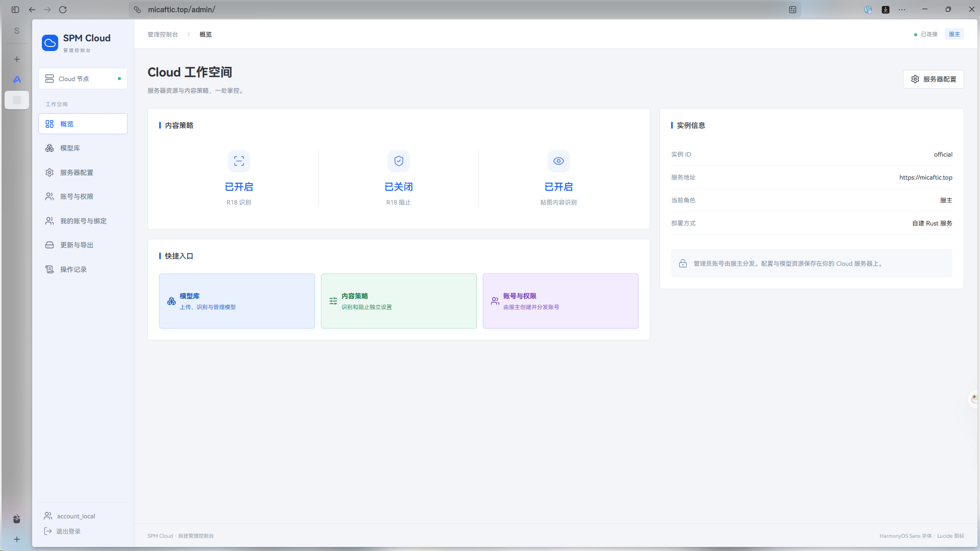980x551 pixels.
Task: Click the reader view icon in address bar
Action: (x=793, y=10)
